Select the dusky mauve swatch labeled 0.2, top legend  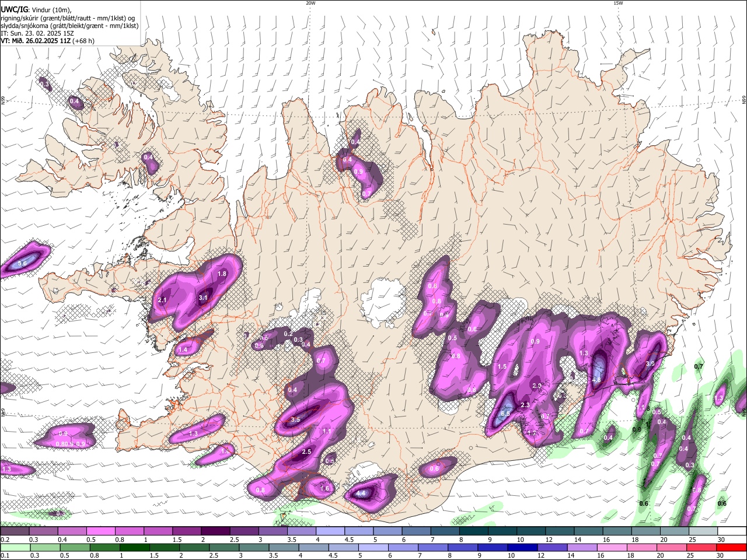pos(14,531)
